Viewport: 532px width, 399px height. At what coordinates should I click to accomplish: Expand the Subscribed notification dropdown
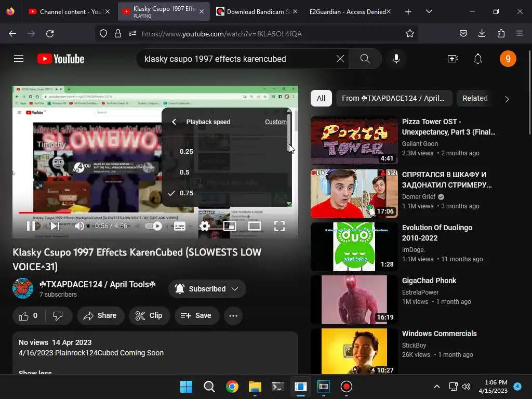pos(207,289)
